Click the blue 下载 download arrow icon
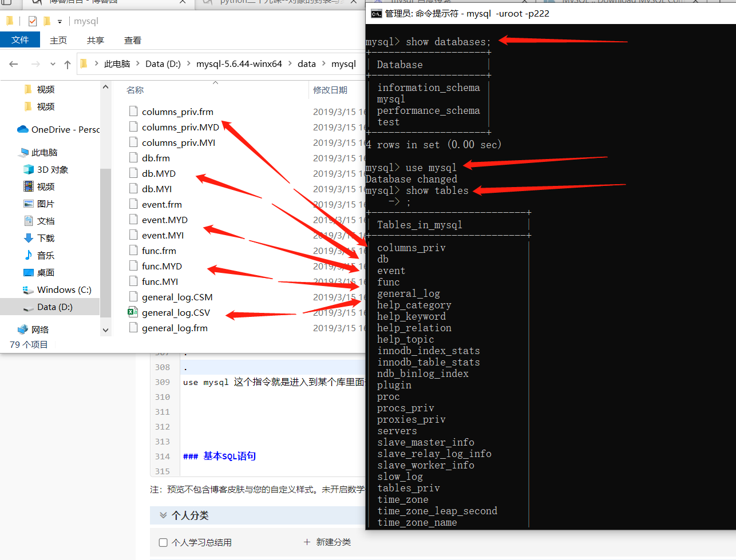 29,238
